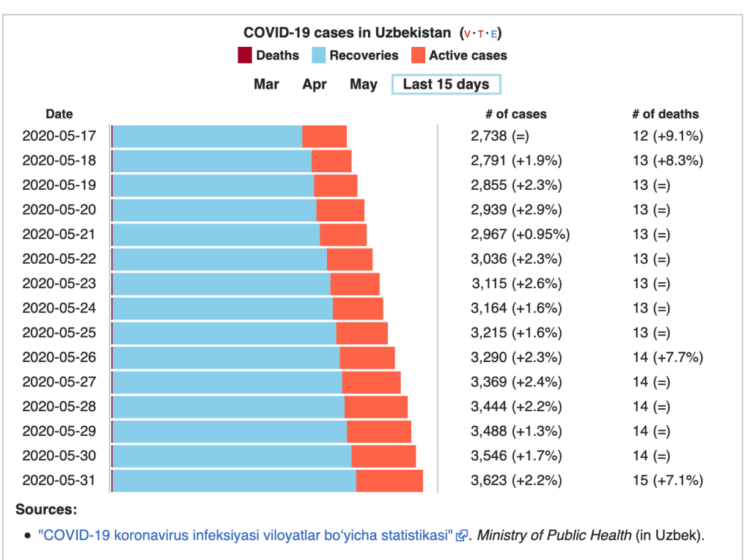The width and height of the screenshot is (750, 560).
Task: Click the orange active cases bar for 2020-05-26
Action: coord(367,358)
